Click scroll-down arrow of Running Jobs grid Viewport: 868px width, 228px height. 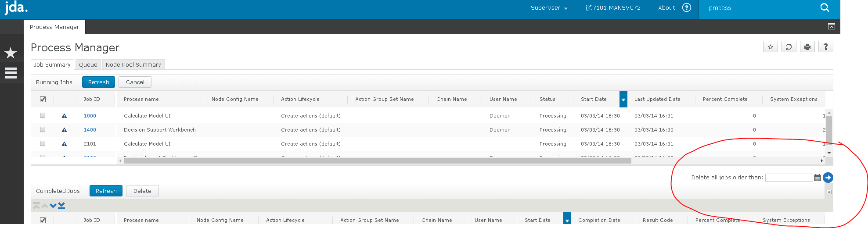click(829, 153)
